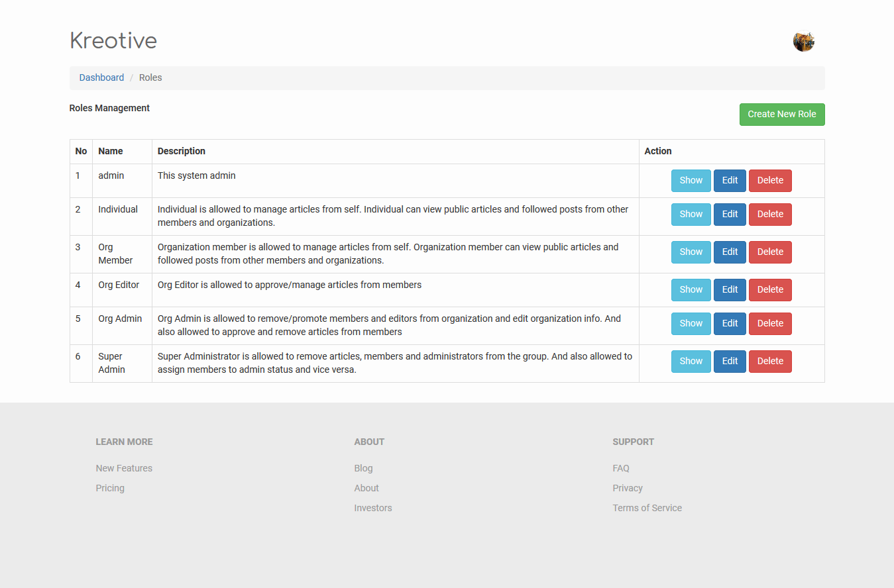Click the Create New Role button
894x588 pixels.
(x=781, y=115)
